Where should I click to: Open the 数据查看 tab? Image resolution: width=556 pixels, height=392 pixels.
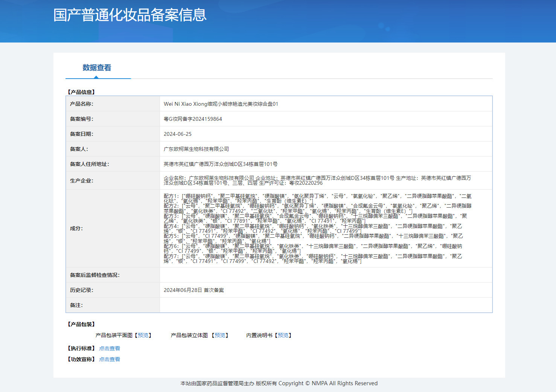point(97,68)
